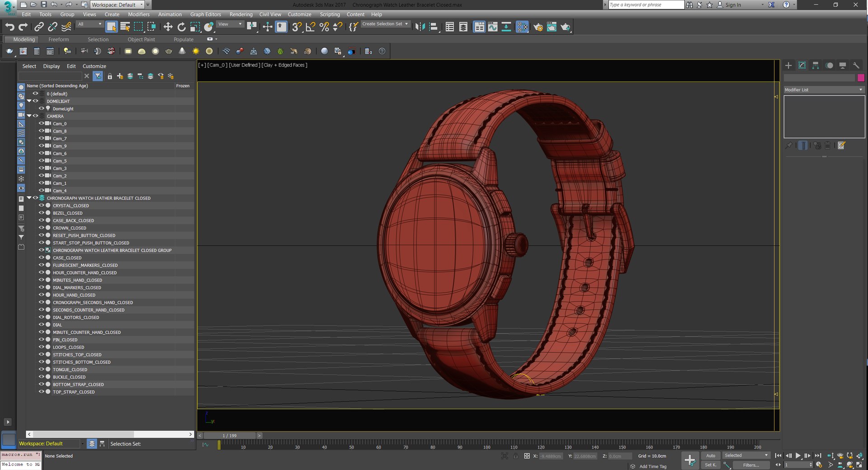Hide the DomeLight object using its eye icon
Image resolution: width=868 pixels, height=470 pixels.
41,109
